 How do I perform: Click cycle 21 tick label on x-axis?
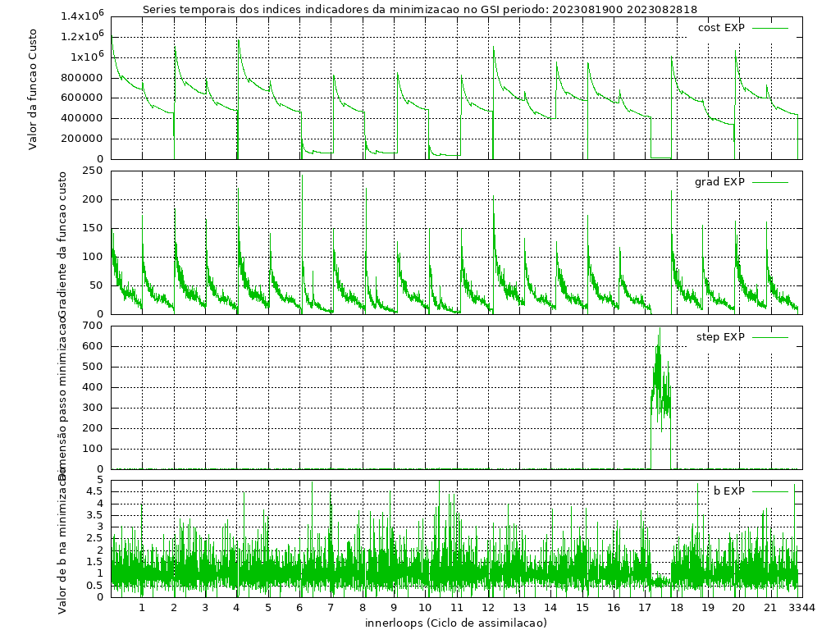[769, 608]
